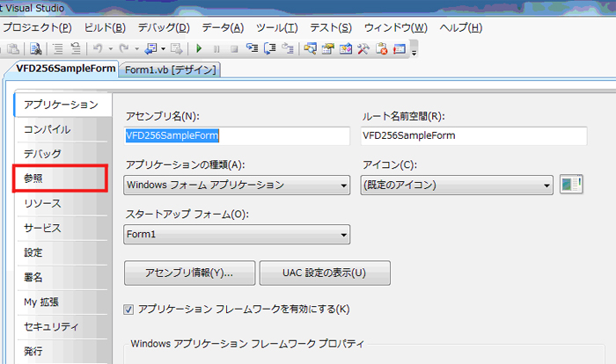Start debugging with the green play icon
The image size is (616, 364).
[199, 48]
